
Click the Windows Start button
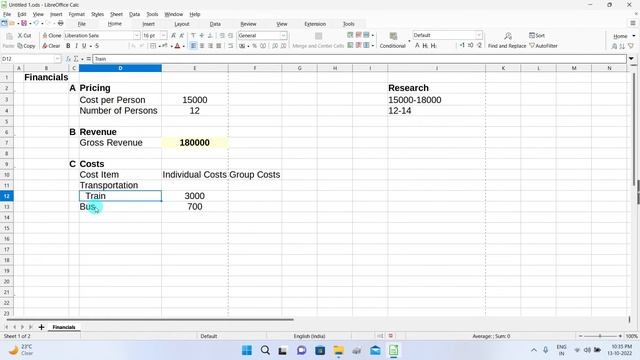(x=247, y=350)
